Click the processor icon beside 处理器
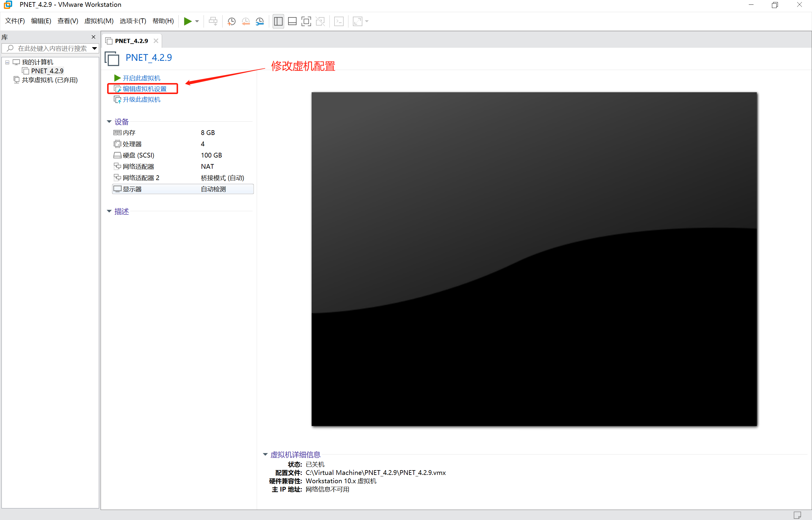Screen dimensions: 812x520 click(117, 144)
